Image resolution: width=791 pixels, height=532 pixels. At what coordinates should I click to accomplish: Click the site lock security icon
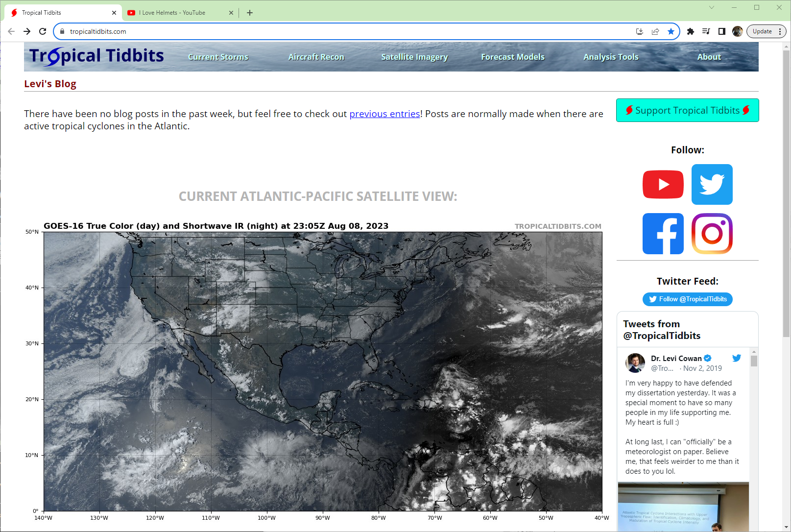click(x=62, y=31)
